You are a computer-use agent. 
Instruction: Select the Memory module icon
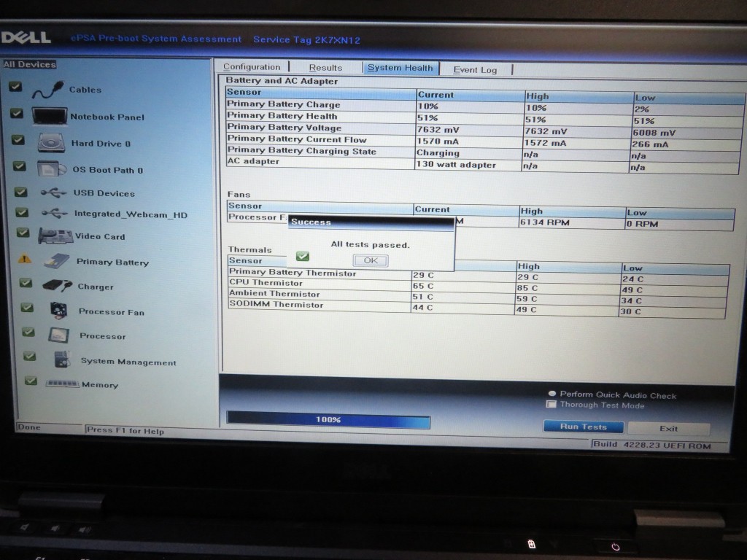click(x=62, y=384)
